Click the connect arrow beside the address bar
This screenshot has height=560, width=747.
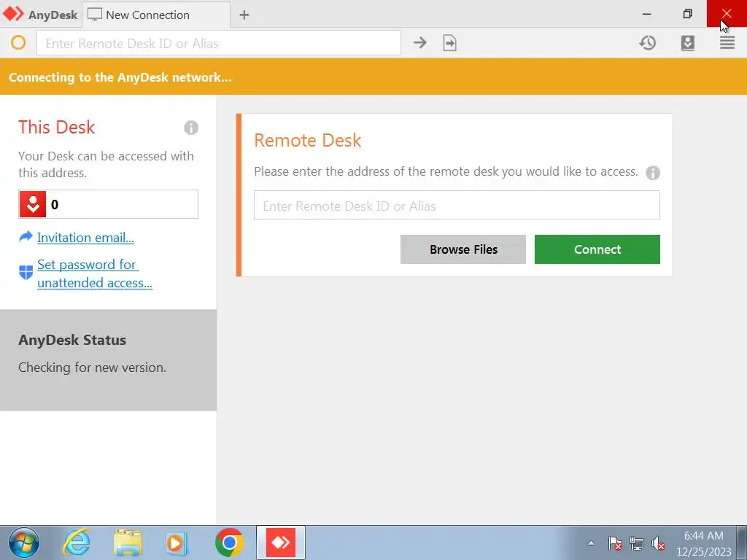(419, 43)
